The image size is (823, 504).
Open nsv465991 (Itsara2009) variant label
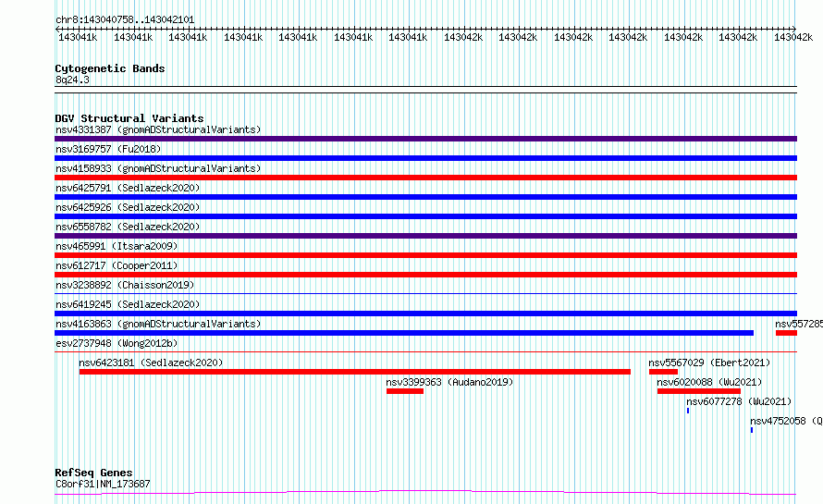(x=117, y=246)
